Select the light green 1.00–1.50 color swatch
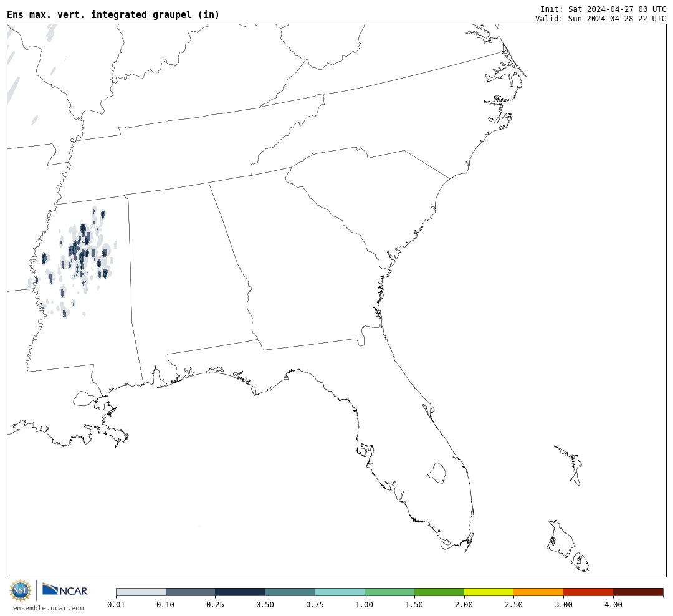Image resolution: width=673 pixels, height=616 pixels. click(389, 592)
